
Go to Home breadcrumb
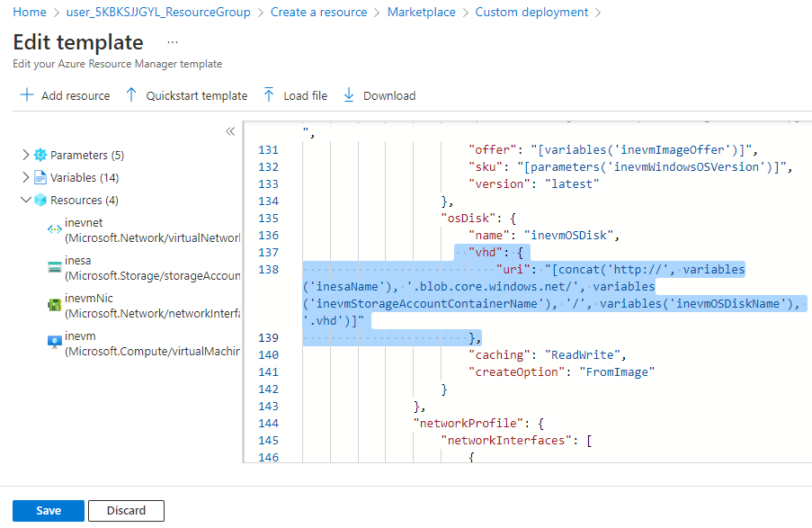coord(30,13)
